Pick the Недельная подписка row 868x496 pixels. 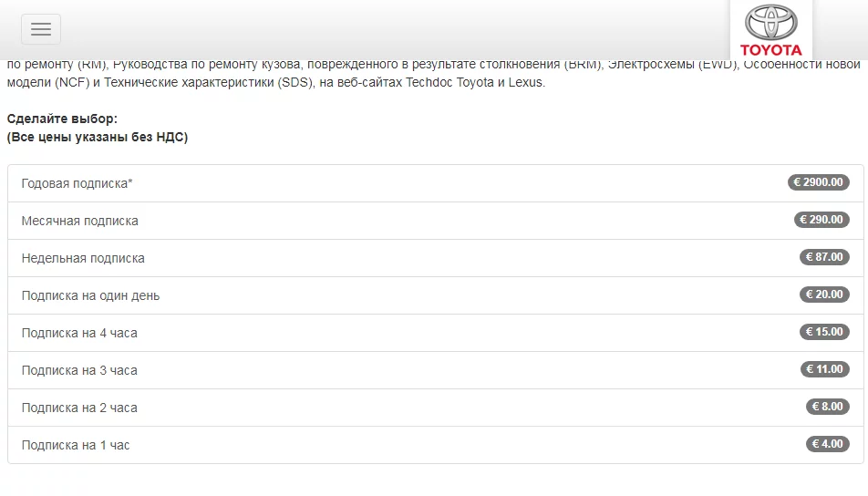[x=83, y=258]
